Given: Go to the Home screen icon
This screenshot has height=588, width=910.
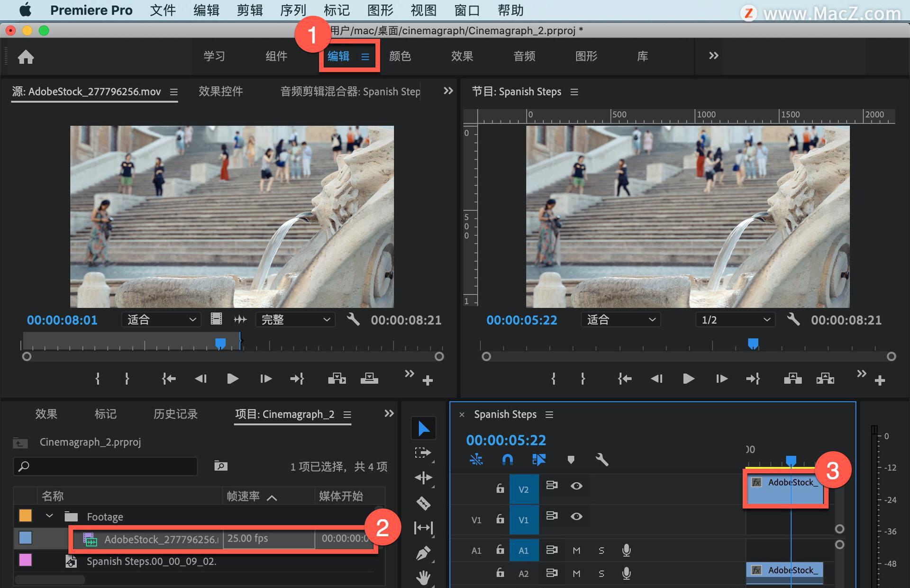Looking at the screenshot, I should click(x=26, y=57).
